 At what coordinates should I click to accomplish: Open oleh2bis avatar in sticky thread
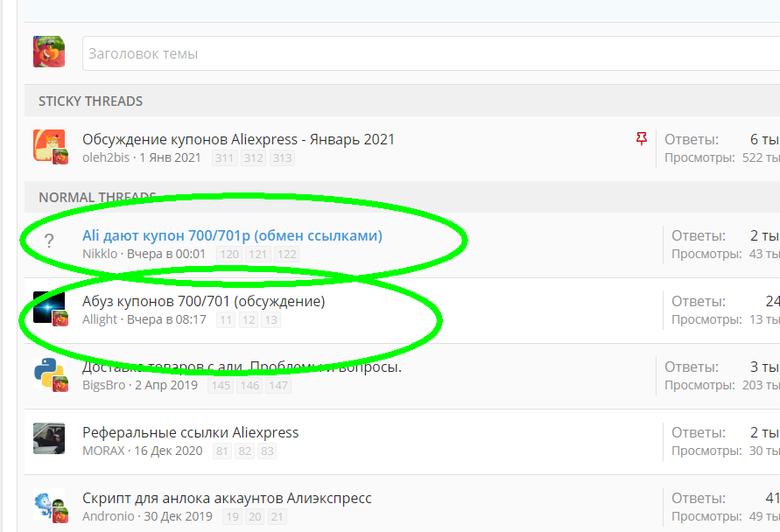[49, 145]
